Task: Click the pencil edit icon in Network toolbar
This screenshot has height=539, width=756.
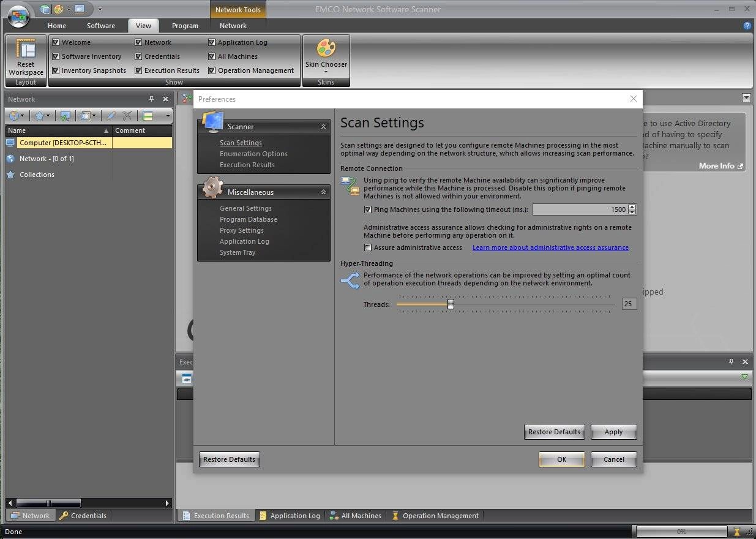Action: tap(111, 115)
